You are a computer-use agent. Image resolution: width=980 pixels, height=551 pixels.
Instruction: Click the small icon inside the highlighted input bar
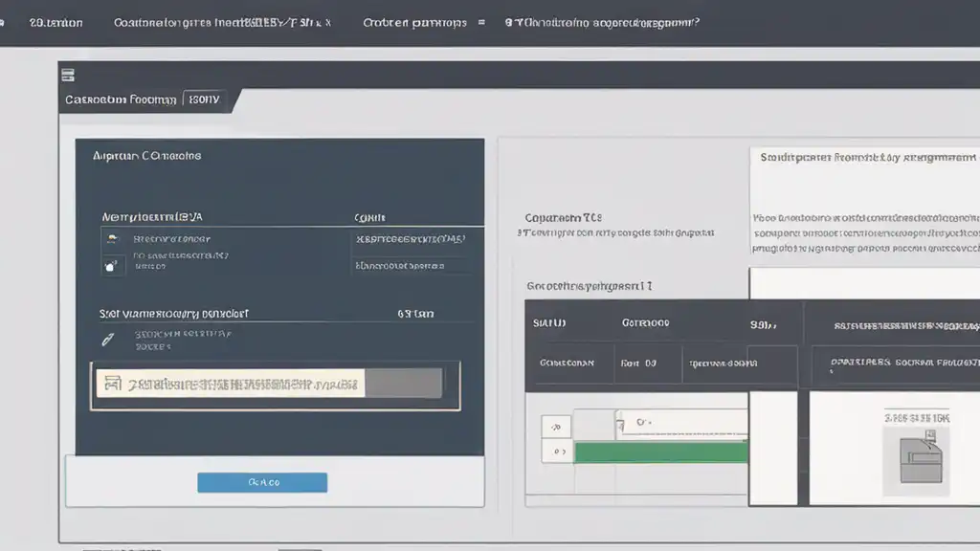pos(113,383)
